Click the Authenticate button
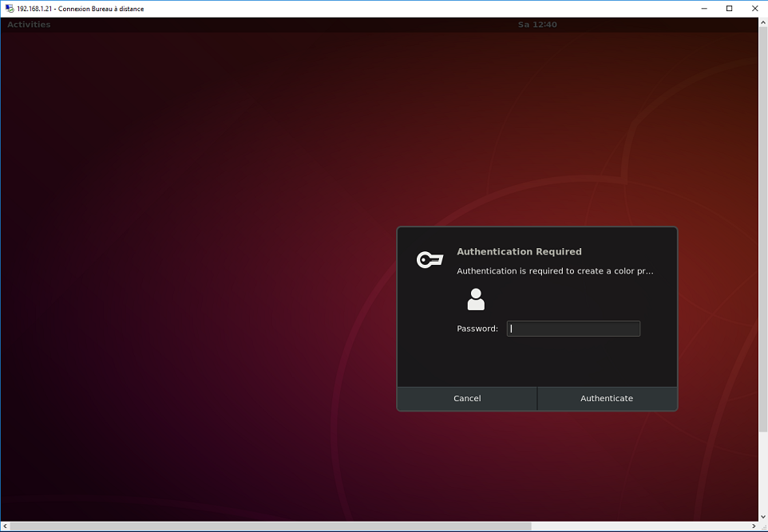 (x=607, y=398)
